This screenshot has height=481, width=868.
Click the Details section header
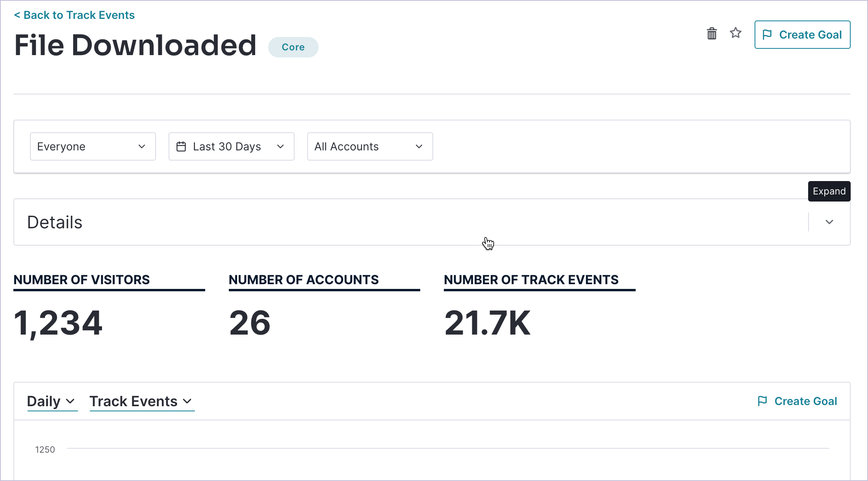(x=55, y=222)
